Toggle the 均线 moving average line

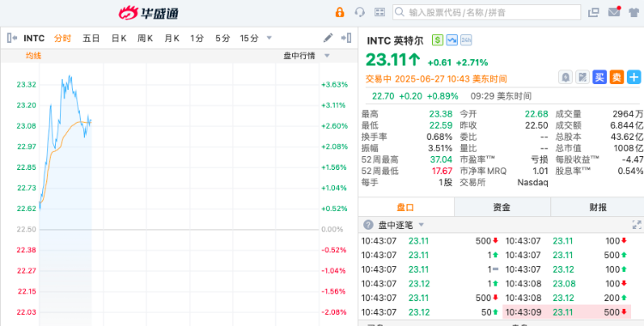pyautogui.click(x=33, y=56)
